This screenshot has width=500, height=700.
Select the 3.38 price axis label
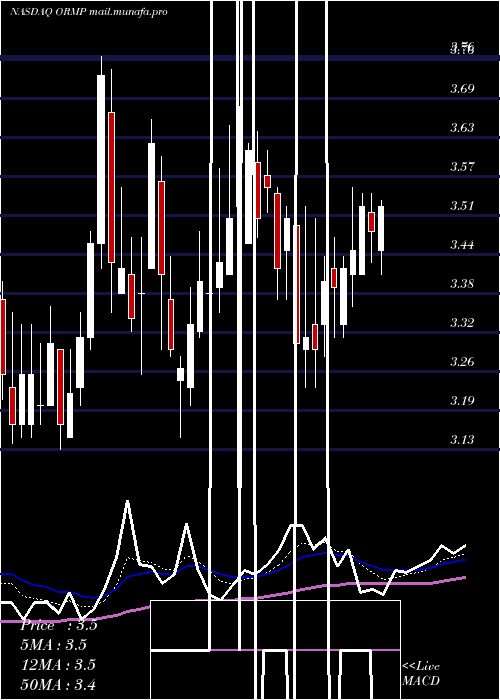[462, 283]
